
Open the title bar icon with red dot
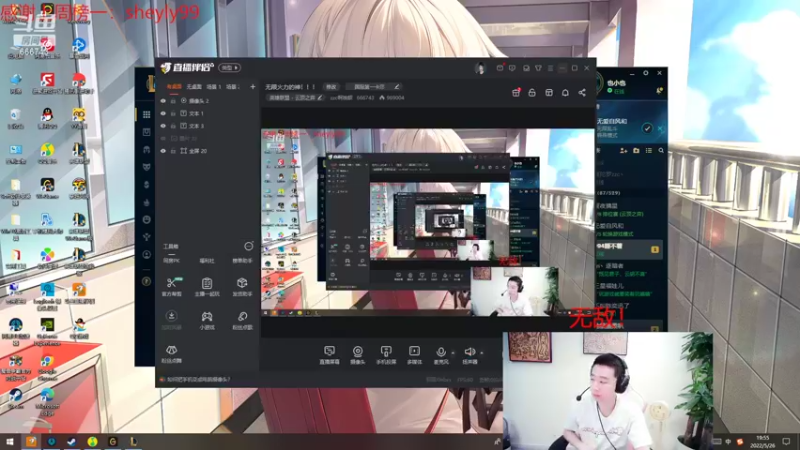[x=500, y=68]
